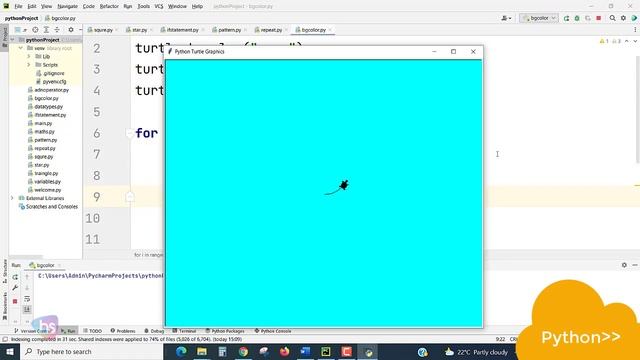Collapse the venv folder

coord(21,48)
